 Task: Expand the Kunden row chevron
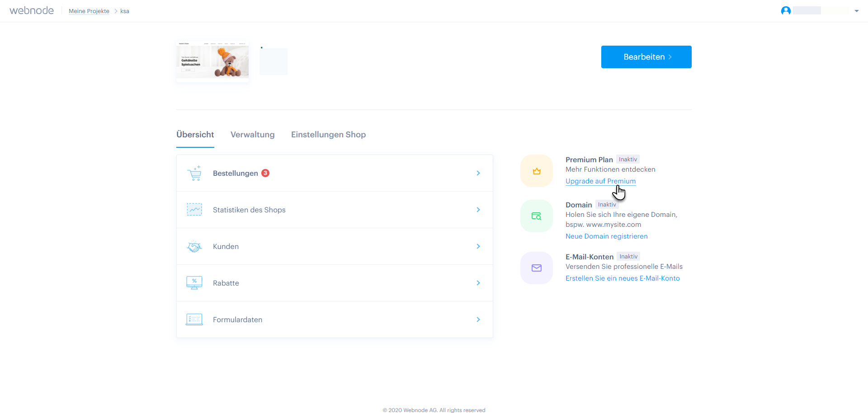click(x=478, y=246)
